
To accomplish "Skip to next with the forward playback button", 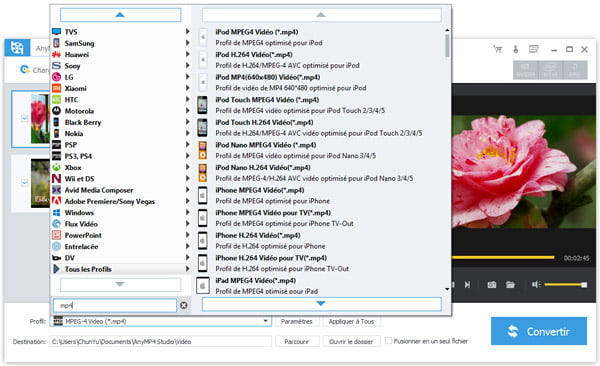I will pyautogui.click(x=467, y=285).
